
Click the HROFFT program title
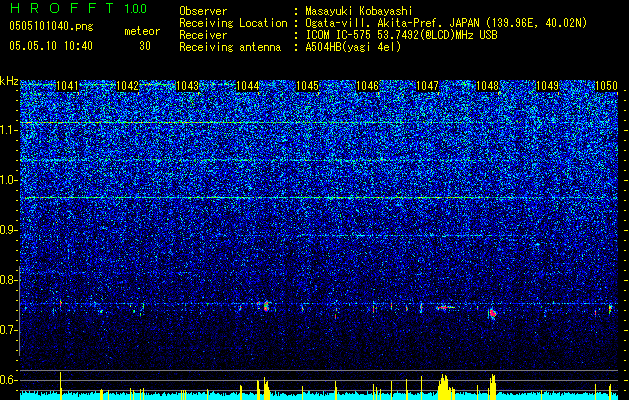pos(62,8)
